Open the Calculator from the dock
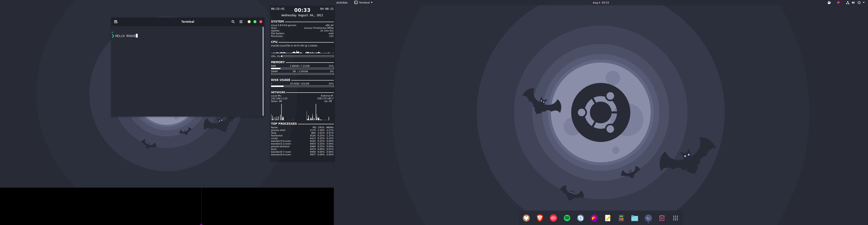The image size is (868, 225). (621, 218)
